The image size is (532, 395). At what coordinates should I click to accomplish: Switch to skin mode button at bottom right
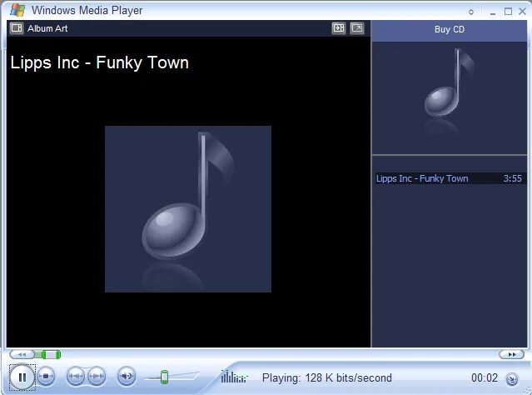[x=512, y=379]
